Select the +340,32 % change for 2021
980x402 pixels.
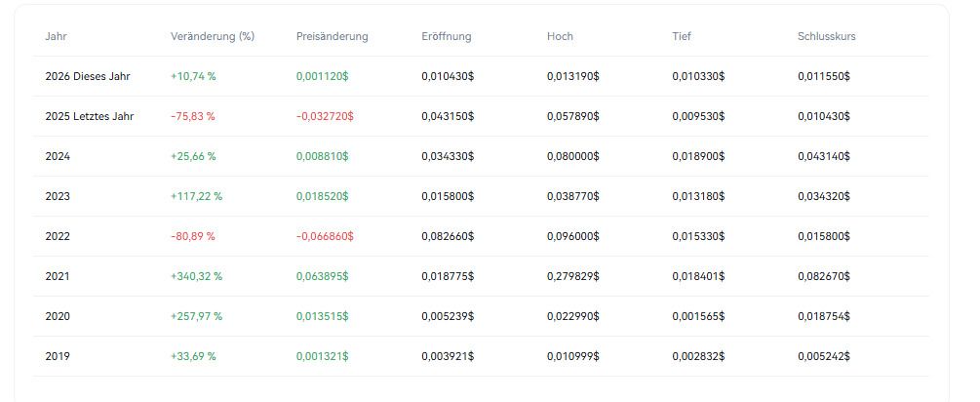click(x=196, y=276)
